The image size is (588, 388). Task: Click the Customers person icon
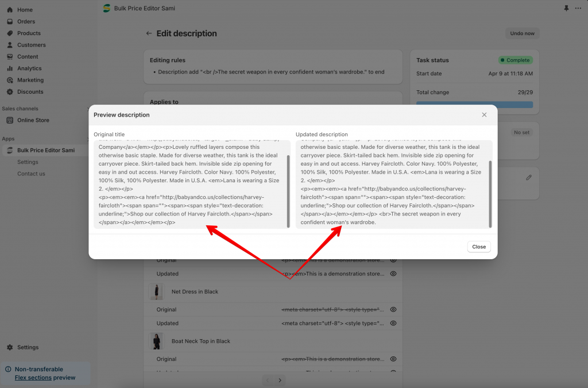click(x=10, y=45)
